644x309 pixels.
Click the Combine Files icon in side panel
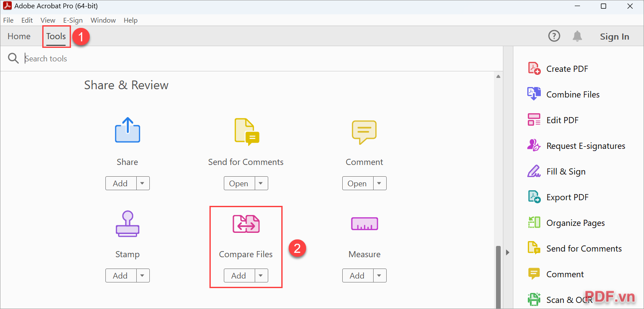tap(534, 94)
